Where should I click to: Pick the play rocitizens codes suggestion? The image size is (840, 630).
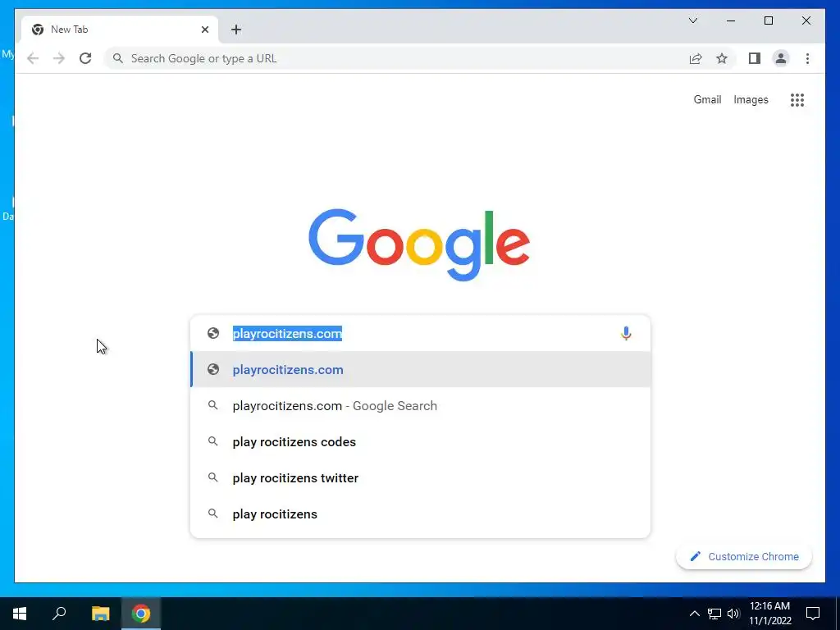click(421, 442)
